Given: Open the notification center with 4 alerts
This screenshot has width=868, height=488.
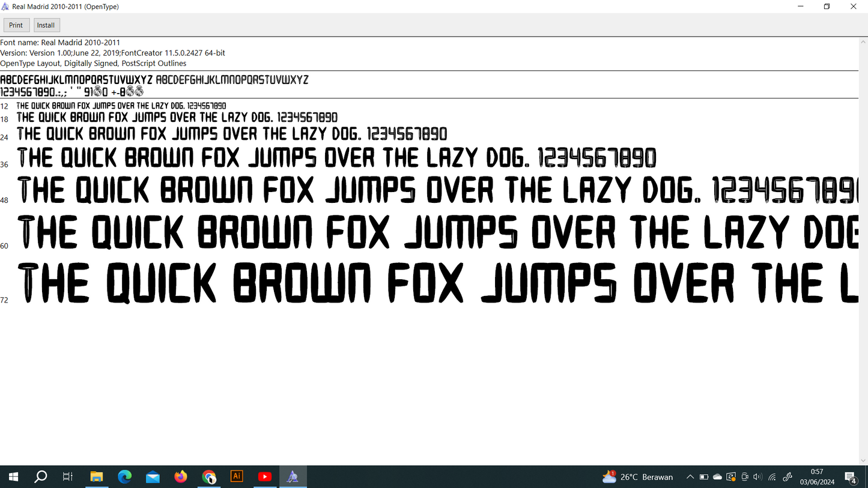Looking at the screenshot, I should [851, 477].
